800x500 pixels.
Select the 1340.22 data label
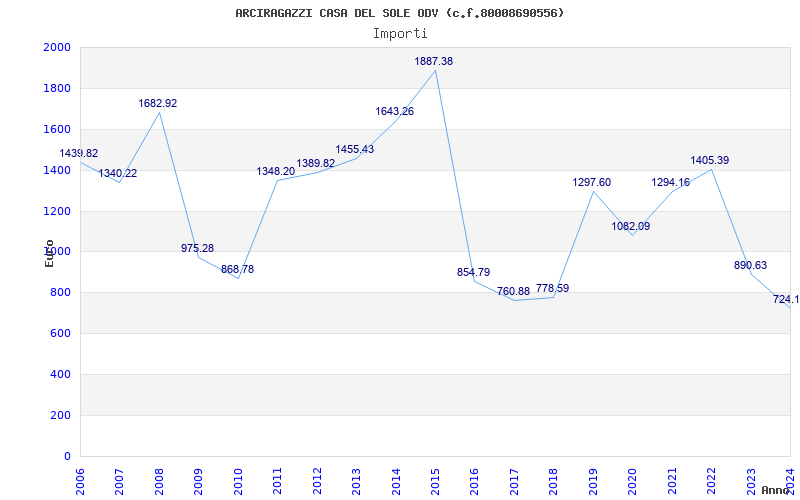[118, 173]
